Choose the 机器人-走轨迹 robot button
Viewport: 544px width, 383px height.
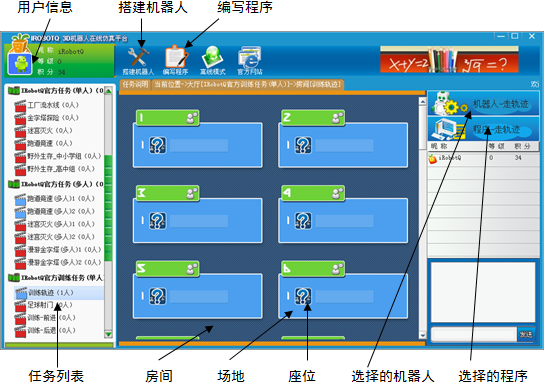(x=483, y=103)
